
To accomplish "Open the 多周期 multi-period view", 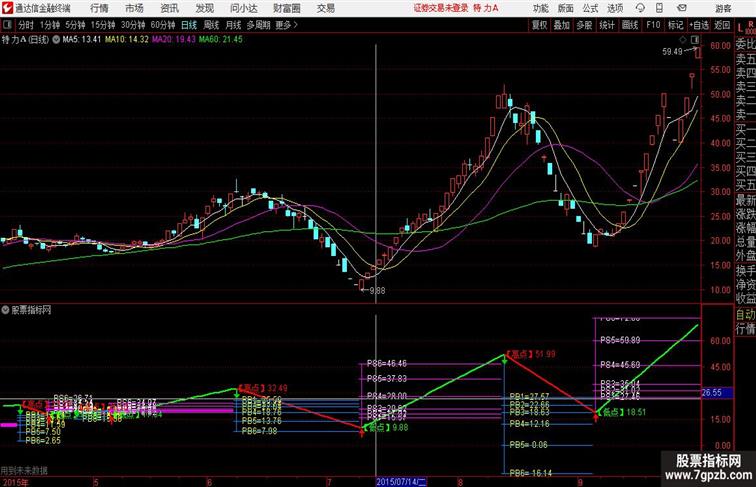I will tap(258, 25).
